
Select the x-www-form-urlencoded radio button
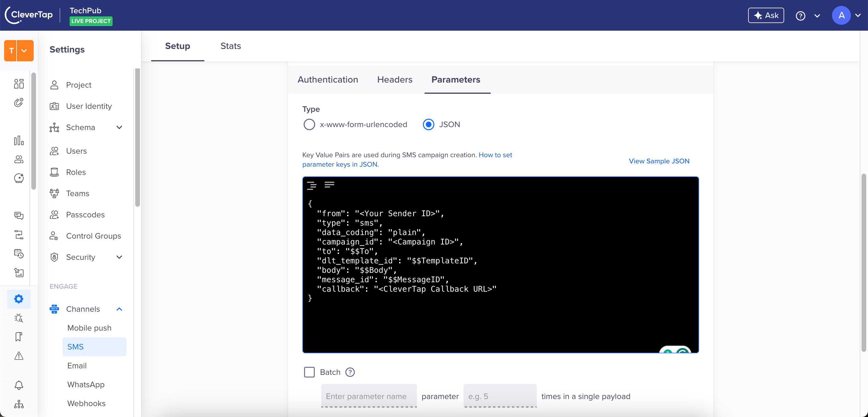coord(309,124)
